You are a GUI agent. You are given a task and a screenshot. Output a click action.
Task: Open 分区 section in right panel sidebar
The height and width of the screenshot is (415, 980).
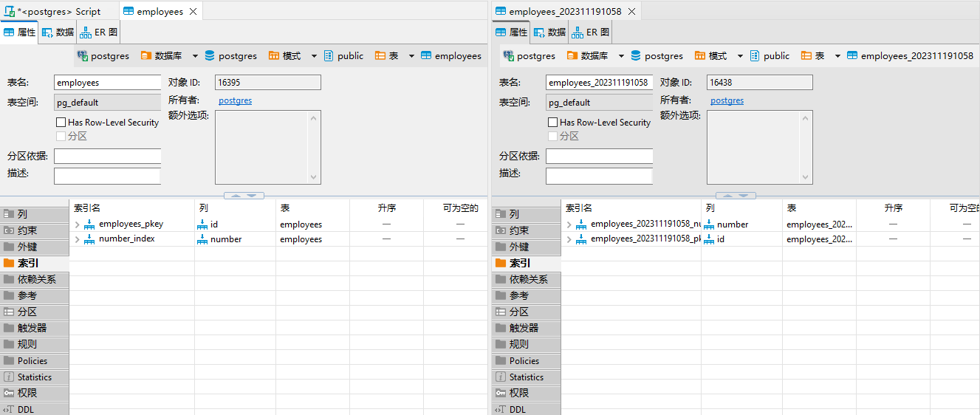coord(526,312)
